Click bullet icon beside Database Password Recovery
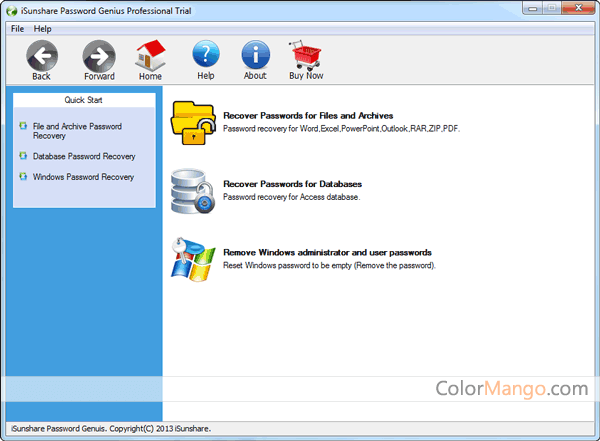 click(23, 156)
